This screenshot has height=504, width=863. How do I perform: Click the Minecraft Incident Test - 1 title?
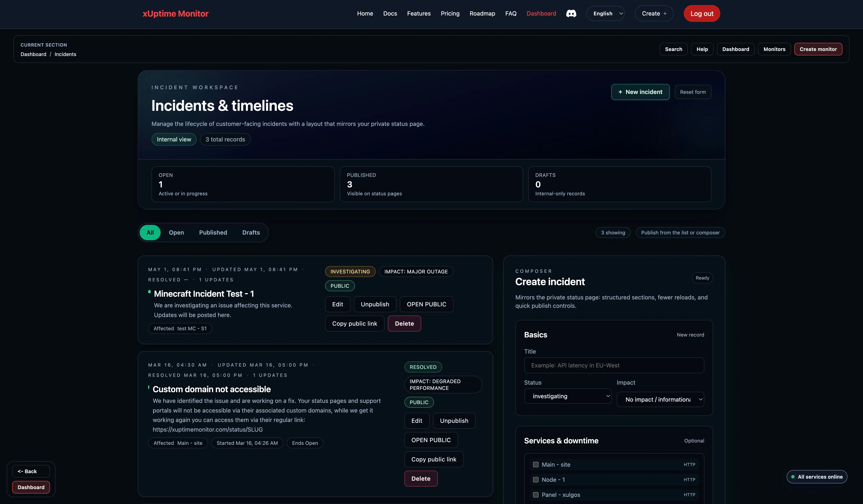point(204,294)
